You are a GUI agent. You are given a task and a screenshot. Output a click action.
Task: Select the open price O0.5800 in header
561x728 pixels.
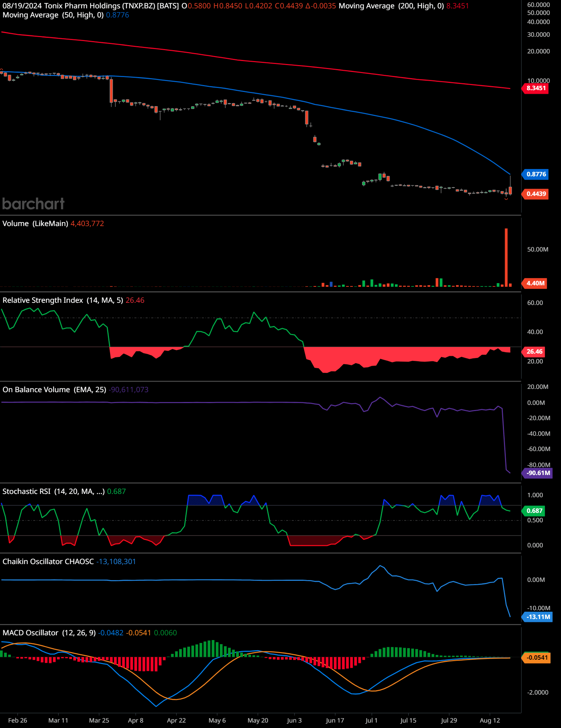click(x=196, y=6)
